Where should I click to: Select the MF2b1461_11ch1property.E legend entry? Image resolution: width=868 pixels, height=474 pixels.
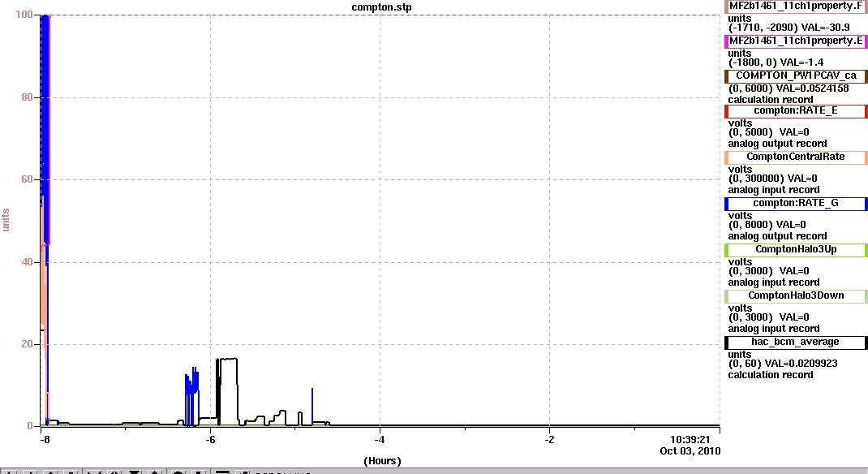pyautogui.click(x=796, y=41)
